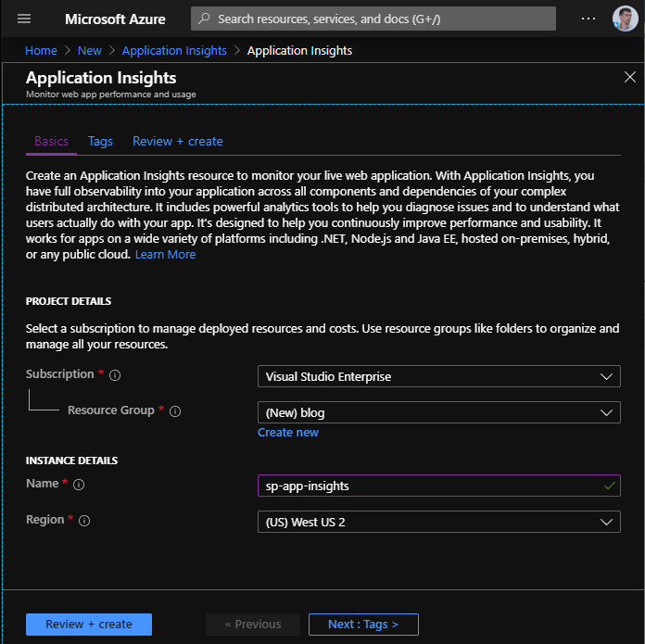The width and height of the screenshot is (645, 644).
Task: Click the Previous button
Action: (253, 625)
